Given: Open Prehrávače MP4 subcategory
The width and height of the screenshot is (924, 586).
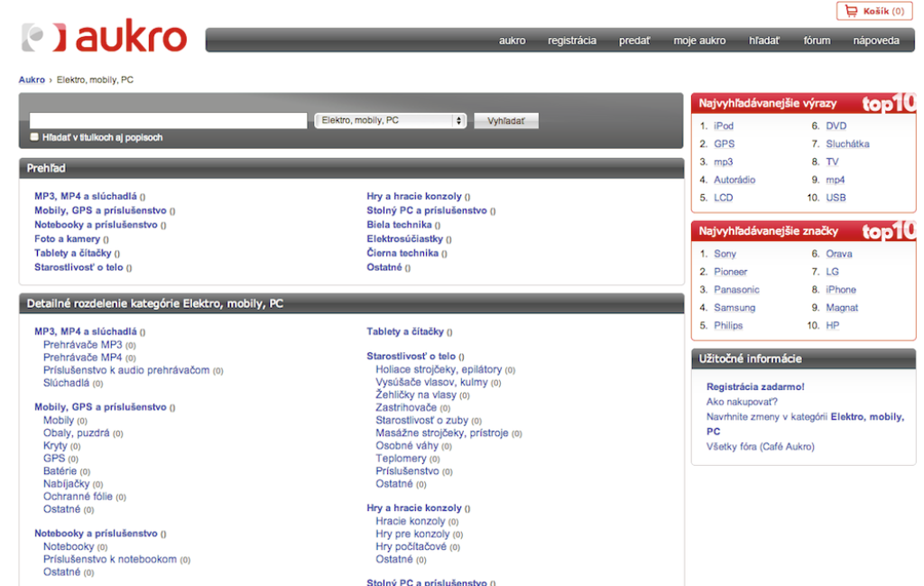Looking at the screenshot, I should 82,358.
